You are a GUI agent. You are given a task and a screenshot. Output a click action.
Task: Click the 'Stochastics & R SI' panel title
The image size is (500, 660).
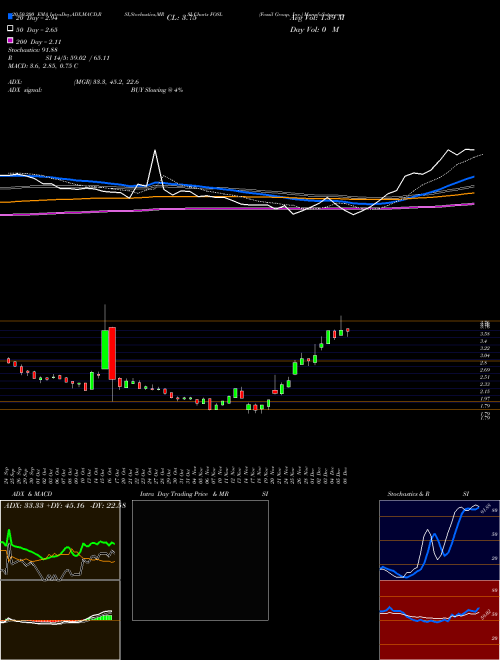point(428,494)
